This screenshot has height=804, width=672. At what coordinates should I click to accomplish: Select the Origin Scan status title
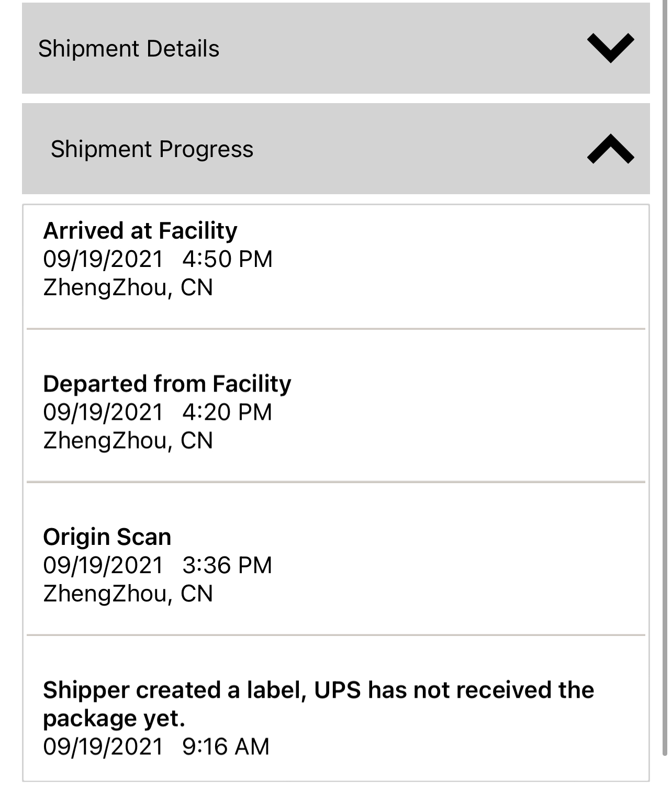107,537
